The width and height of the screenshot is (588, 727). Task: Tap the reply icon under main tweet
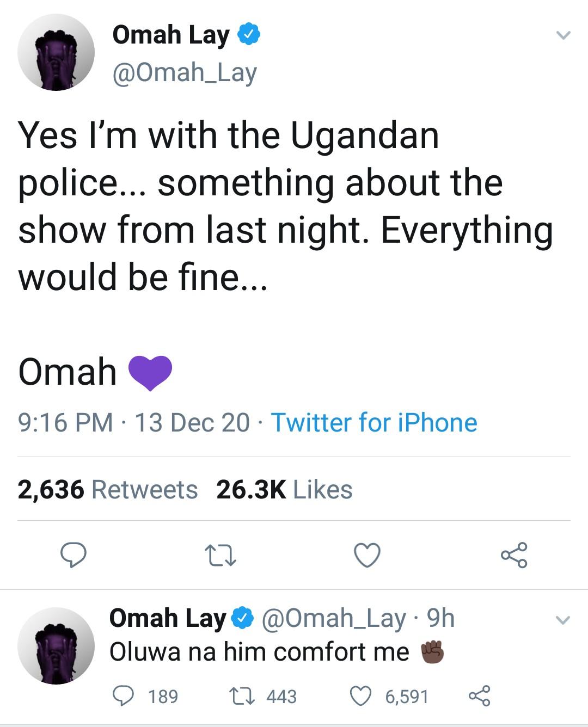(x=73, y=556)
